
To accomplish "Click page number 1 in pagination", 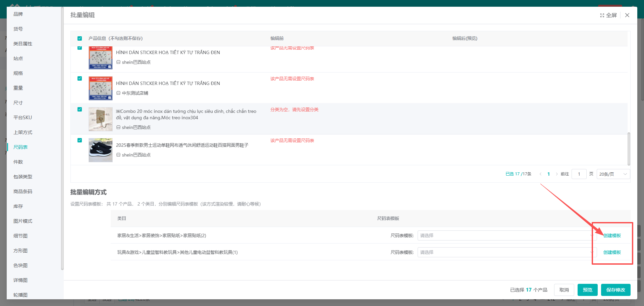I will pyautogui.click(x=549, y=174).
